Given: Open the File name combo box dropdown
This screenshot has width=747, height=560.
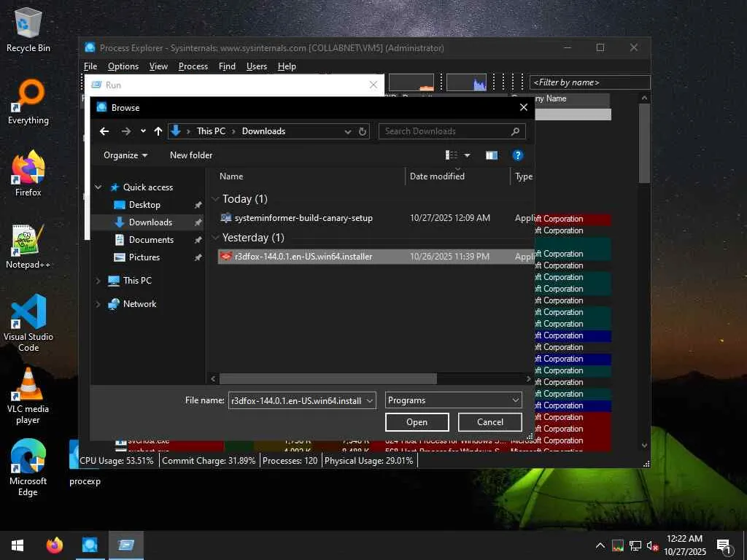Looking at the screenshot, I should point(370,400).
